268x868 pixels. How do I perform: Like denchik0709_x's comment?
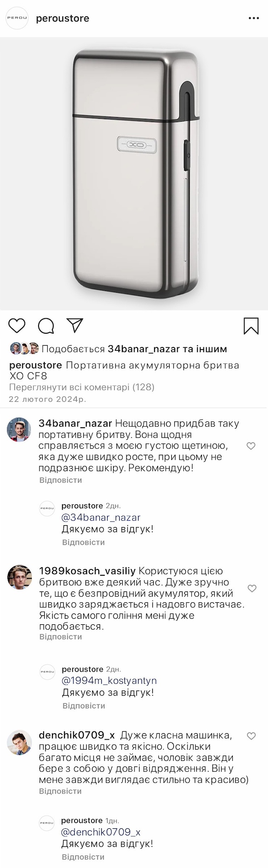(251, 748)
